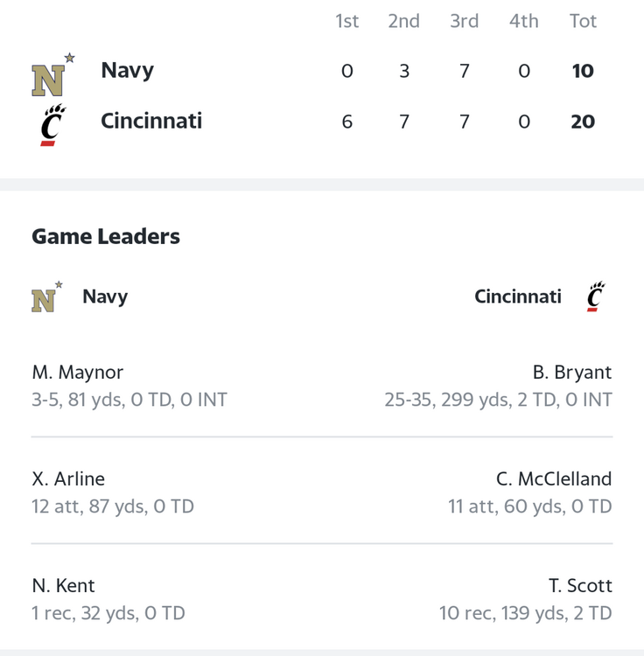Open C. McClelland rushing leader

coord(554,478)
